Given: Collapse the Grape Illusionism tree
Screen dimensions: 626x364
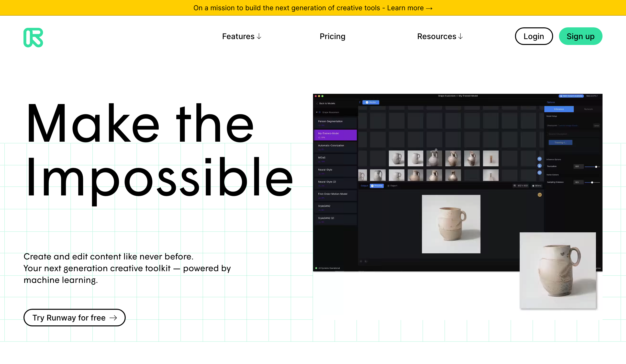Looking at the screenshot, I should [317, 112].
